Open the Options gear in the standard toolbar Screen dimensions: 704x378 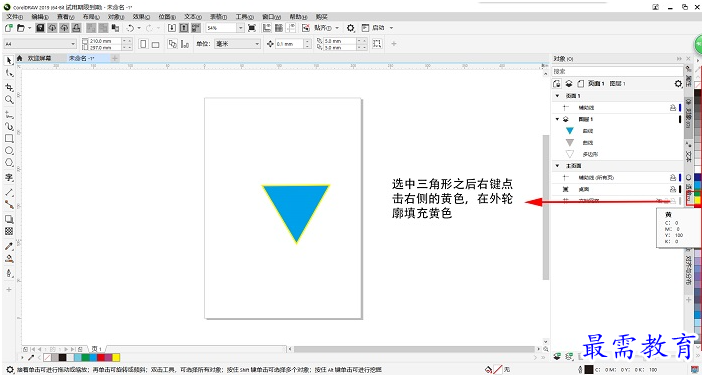point(351,28)
